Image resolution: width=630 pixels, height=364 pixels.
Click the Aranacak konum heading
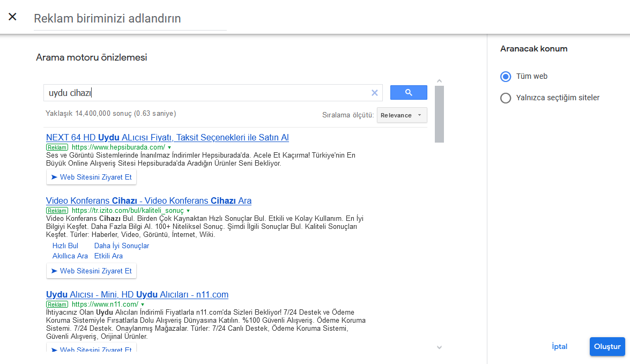coord(533,49)
